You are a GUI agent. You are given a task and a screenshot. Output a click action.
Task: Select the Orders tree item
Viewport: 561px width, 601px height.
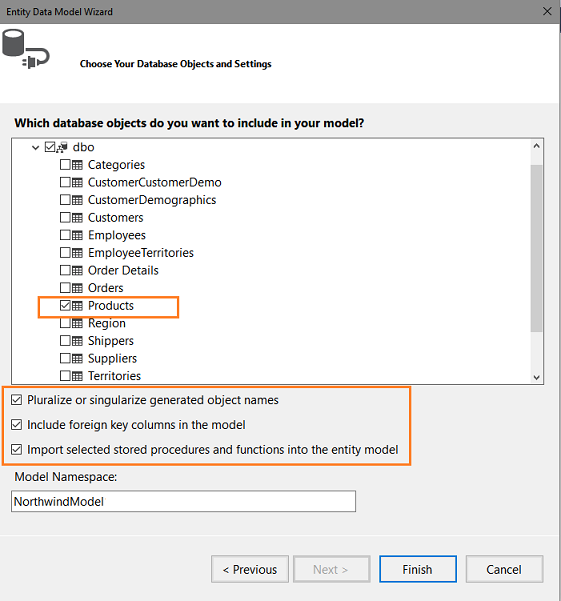(105, 288)
